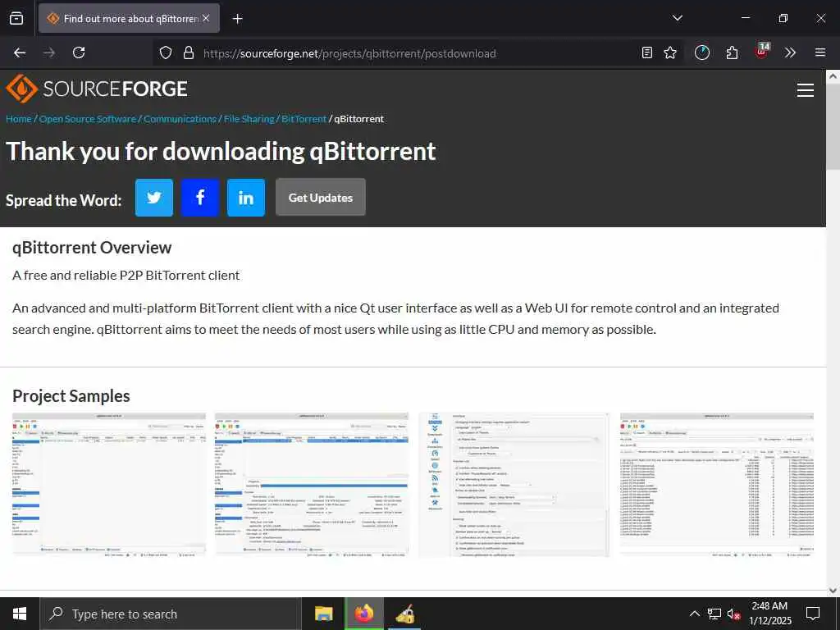
Task: Click the scrollbar down arrow
Action: (x=833, y=591)
